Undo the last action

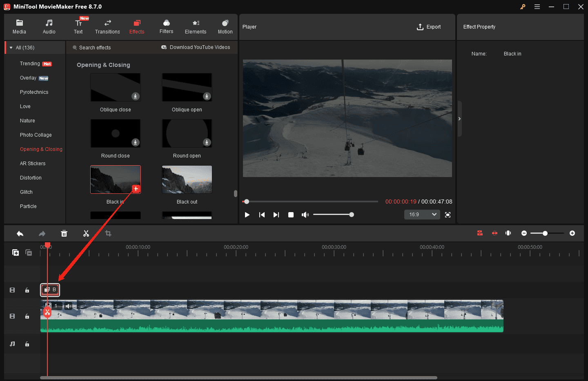point(20,233)
